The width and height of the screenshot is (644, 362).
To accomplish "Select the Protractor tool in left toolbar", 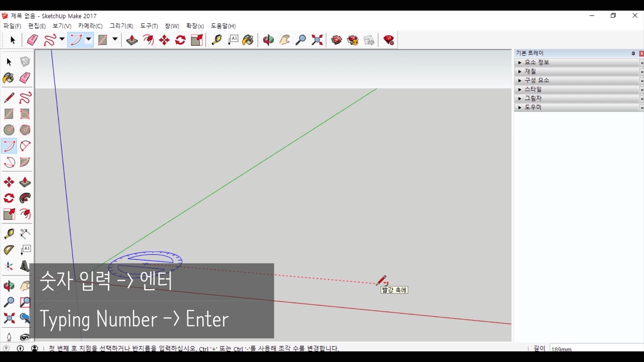I will 9,250.
